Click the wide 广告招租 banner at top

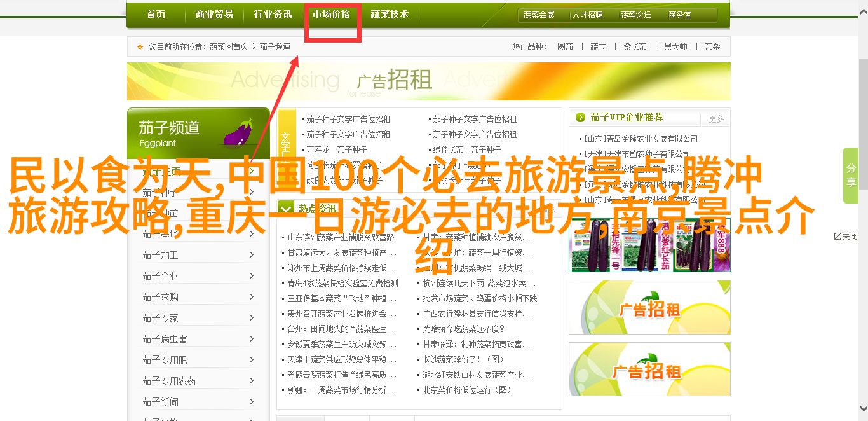[x=428, y=81]
